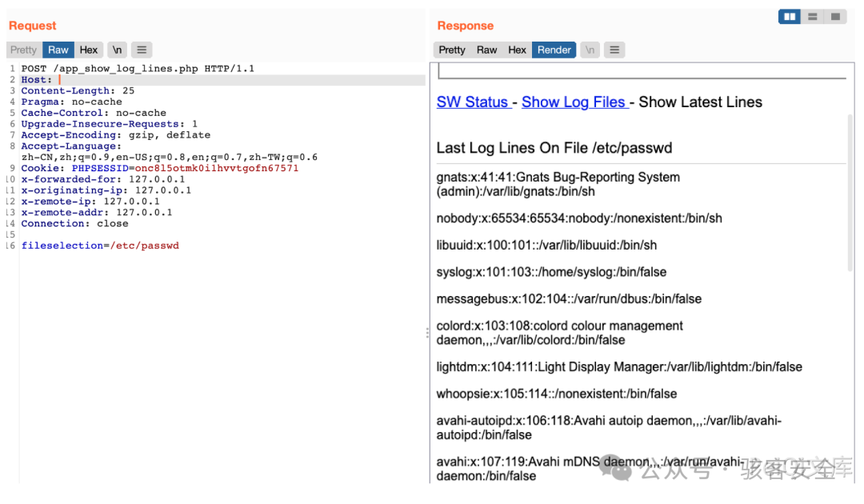
Task: Select the Request Raw tab
Action: point(58,50)
